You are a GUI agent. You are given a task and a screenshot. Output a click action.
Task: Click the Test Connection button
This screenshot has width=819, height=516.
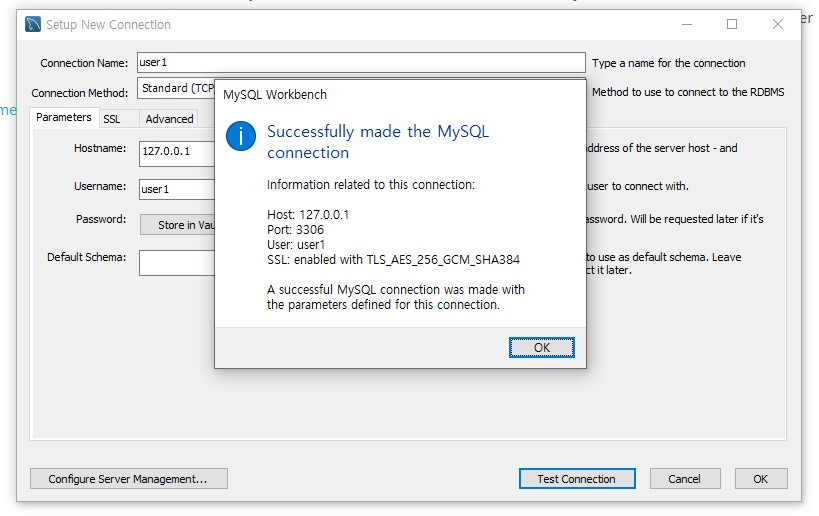coord(577,478)
